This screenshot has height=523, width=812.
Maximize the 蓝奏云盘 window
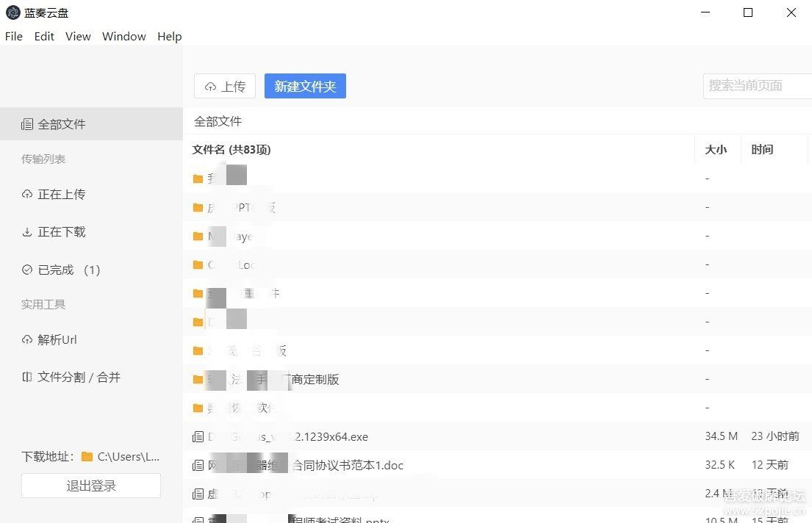(748, 12)
